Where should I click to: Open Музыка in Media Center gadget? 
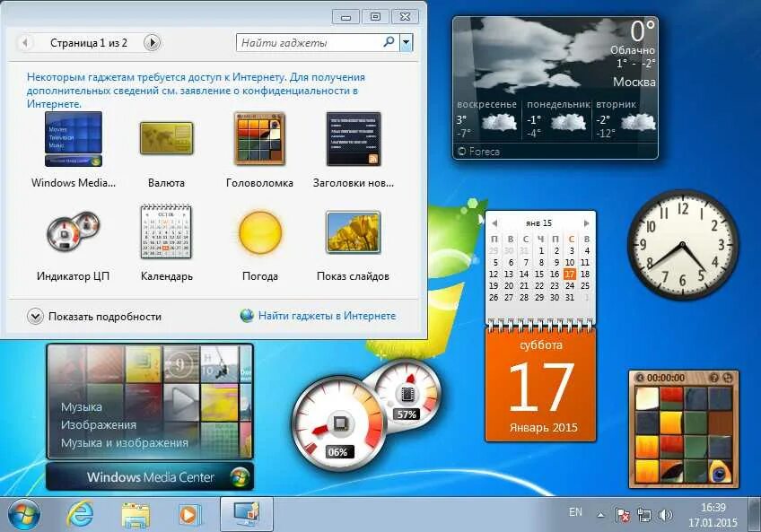[82, 406]
